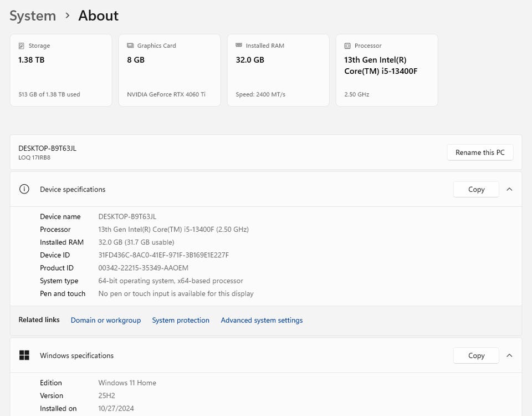Click the breadcrumb chevron after System
Image resolution: width=532 pixels, height=416 pixels.
click(x=68, y=16)
